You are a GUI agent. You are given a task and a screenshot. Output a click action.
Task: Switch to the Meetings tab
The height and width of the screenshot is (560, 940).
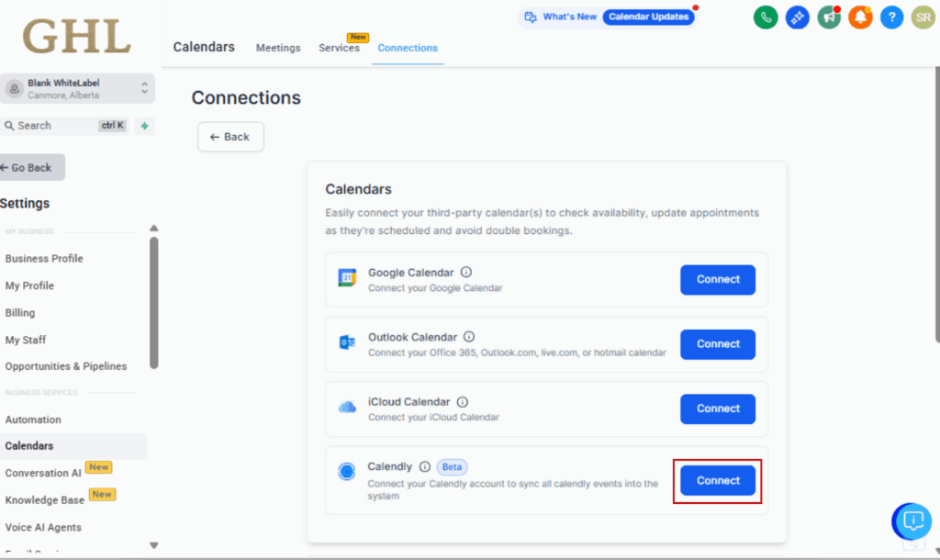(278, 48)
